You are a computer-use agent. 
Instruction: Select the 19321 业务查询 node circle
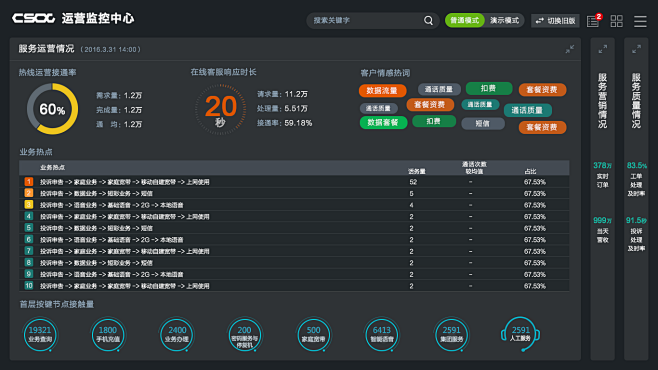pos(40,334)
